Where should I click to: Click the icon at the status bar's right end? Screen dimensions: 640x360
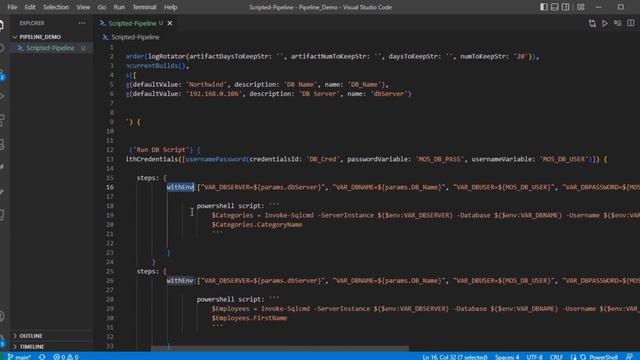(629, 357)
